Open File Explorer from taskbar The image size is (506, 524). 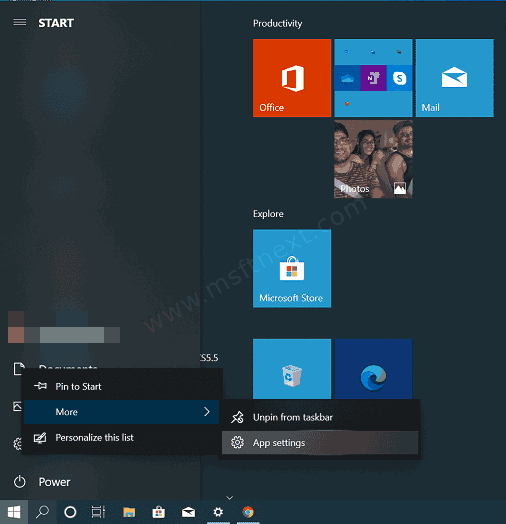pyautogui.click(x=129, y=512)
